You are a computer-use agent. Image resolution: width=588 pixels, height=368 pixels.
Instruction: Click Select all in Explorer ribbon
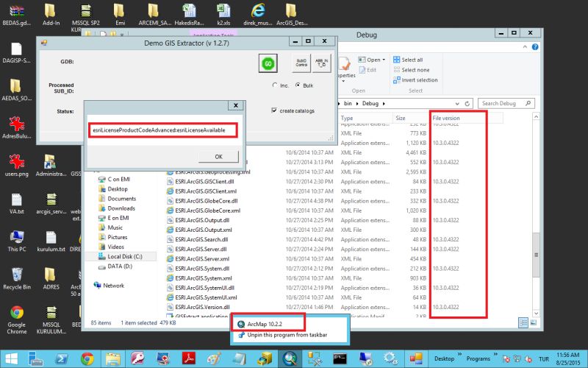(x=408, y=60)
